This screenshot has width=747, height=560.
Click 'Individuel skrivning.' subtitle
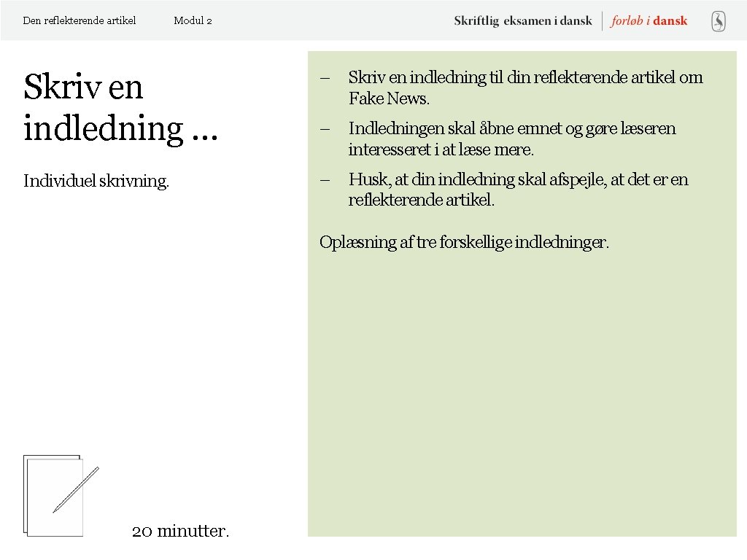96,181
